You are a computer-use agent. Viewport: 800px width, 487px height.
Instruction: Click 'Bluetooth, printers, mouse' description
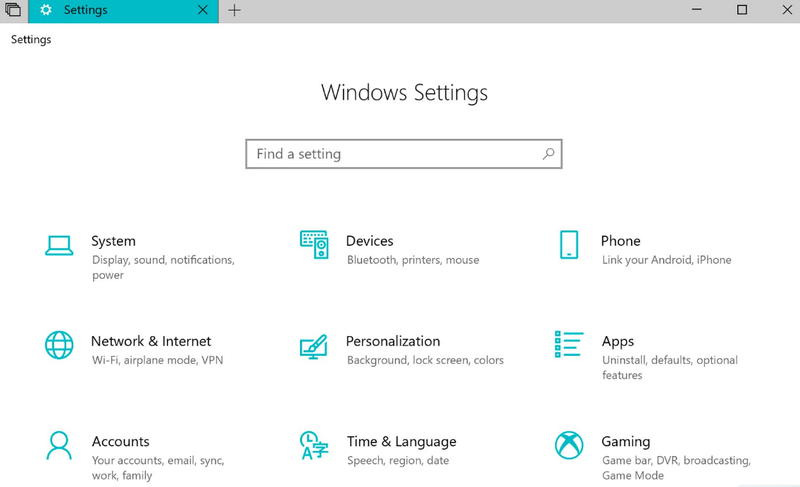click(x=413, y=260)
